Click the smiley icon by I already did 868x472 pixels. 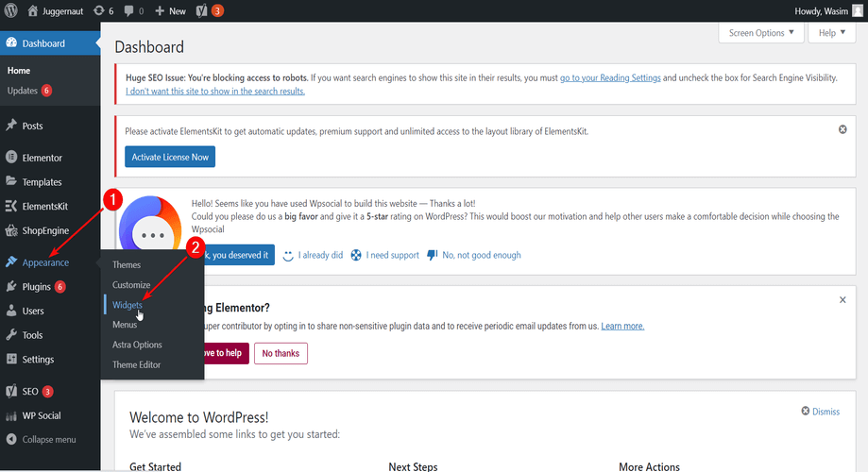(x=288, y=256)
